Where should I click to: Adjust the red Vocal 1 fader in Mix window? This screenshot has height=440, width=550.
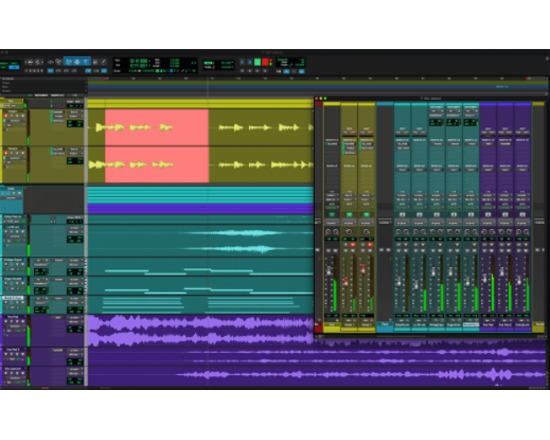tap(346, 281)
